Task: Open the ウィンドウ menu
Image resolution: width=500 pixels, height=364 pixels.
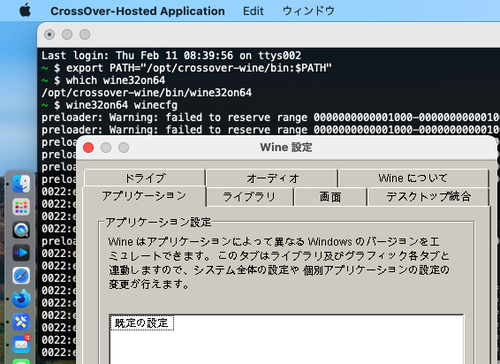Action: click(308, 11)
